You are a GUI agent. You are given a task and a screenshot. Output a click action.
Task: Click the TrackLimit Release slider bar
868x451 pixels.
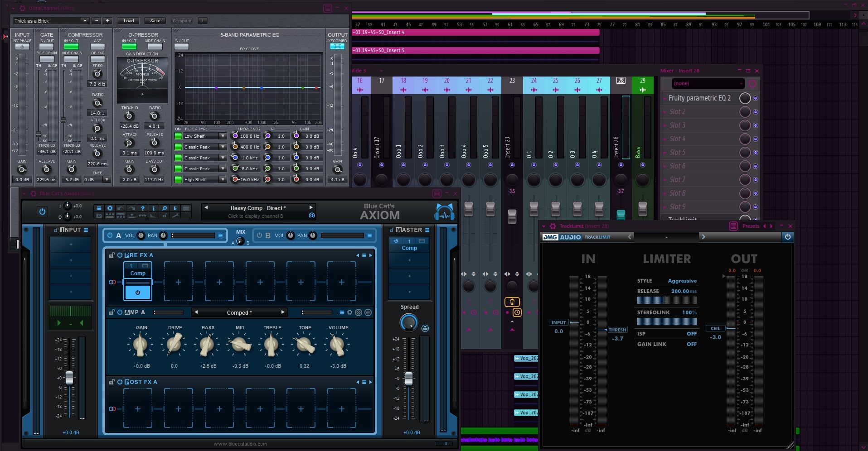pyautogui.click(x=666, y=300)
